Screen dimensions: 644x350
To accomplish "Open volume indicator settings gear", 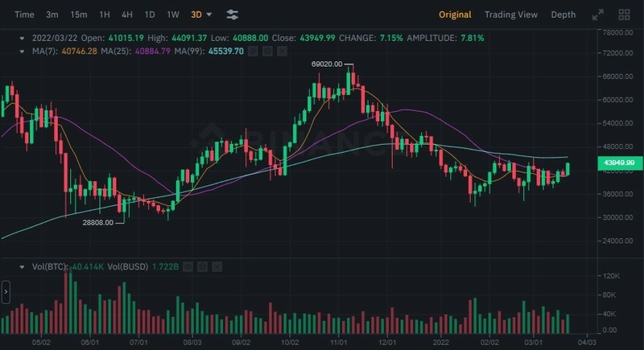I will coord(204,266).
